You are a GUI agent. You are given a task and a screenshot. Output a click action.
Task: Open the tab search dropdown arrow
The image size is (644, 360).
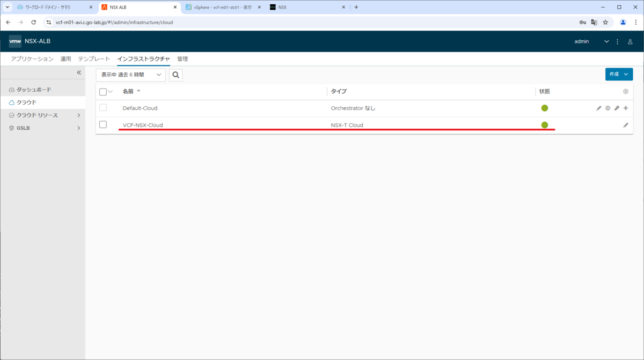coord(8,8)
